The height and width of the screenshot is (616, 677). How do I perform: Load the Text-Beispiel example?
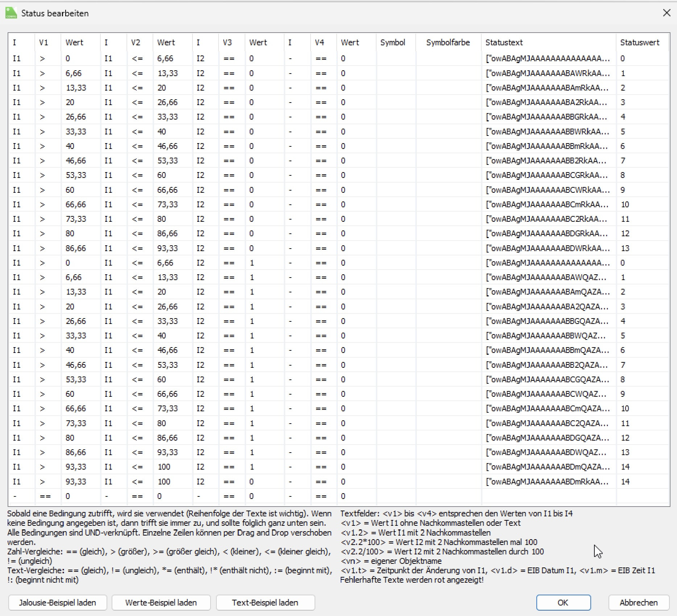[x=265, y=602]
